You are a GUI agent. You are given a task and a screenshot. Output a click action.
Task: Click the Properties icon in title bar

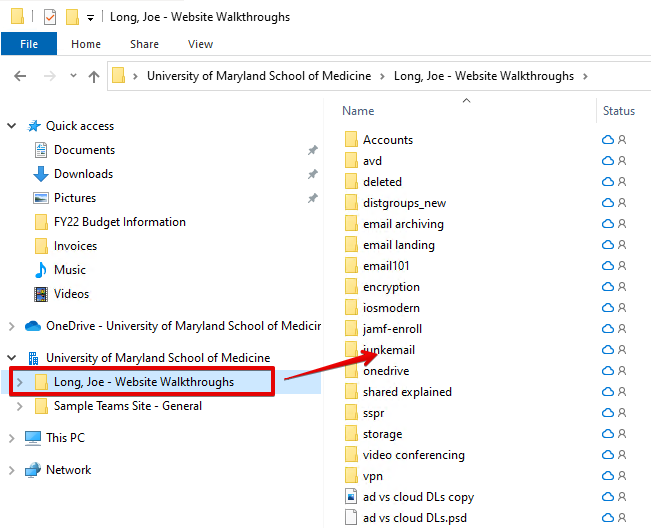(50, 17)
